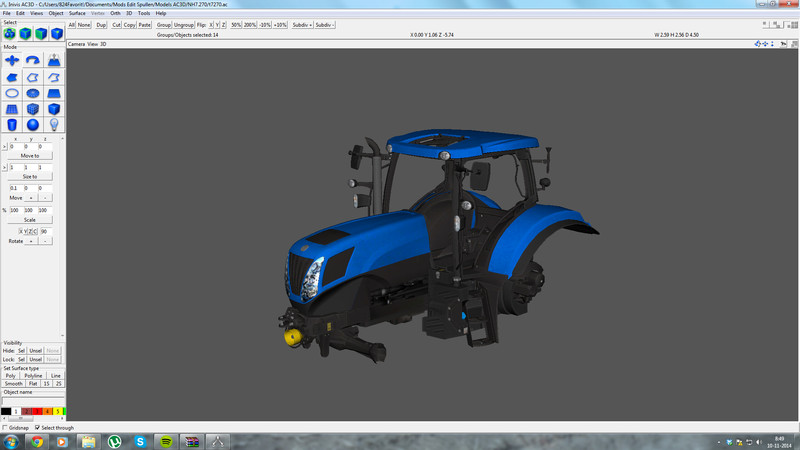Viewport: 800px width, 450px height.
Task: Pick the Sphere creation tool
Action: [33, 125]
